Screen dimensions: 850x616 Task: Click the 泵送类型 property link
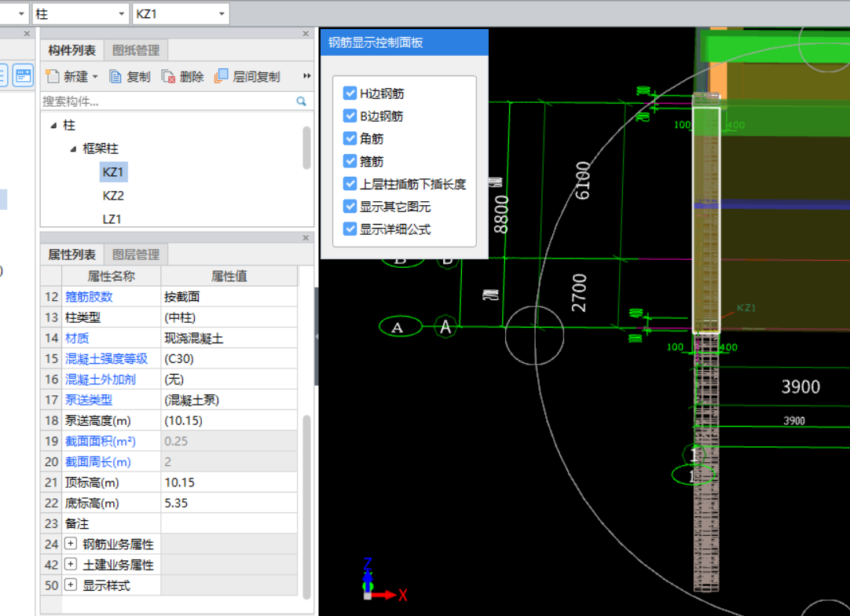tap(89, 400)
